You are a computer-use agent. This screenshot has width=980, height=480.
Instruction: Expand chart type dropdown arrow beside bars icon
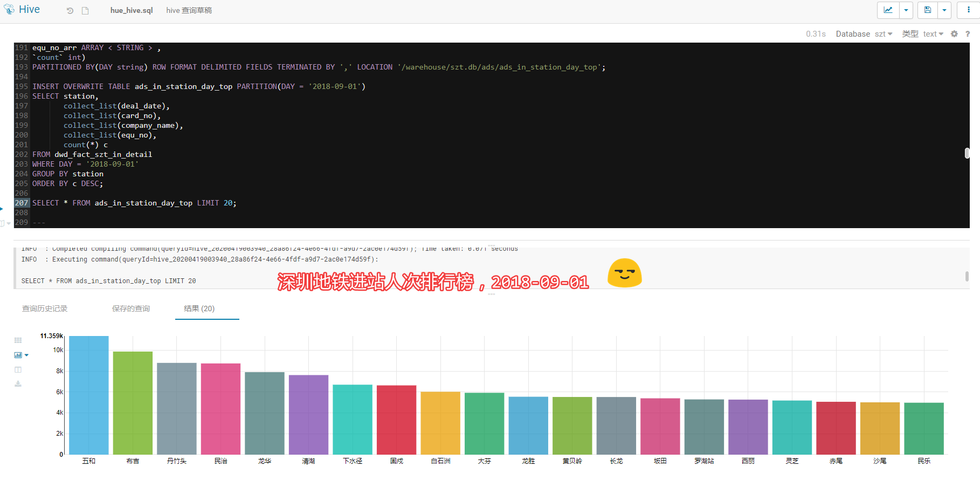pos(26,355)
